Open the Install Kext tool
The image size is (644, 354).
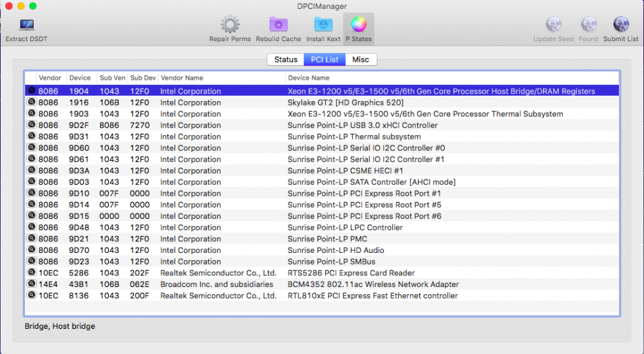tap(323, 24)
